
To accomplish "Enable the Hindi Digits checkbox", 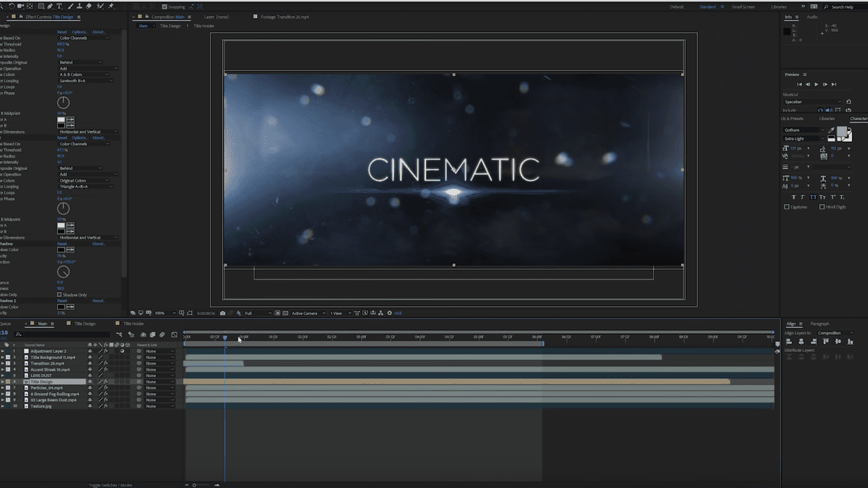I will pos(822,207).
